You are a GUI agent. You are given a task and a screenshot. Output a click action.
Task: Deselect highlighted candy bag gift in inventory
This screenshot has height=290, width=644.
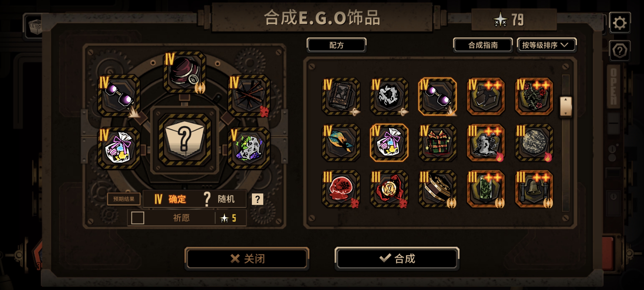coord(389,143)
